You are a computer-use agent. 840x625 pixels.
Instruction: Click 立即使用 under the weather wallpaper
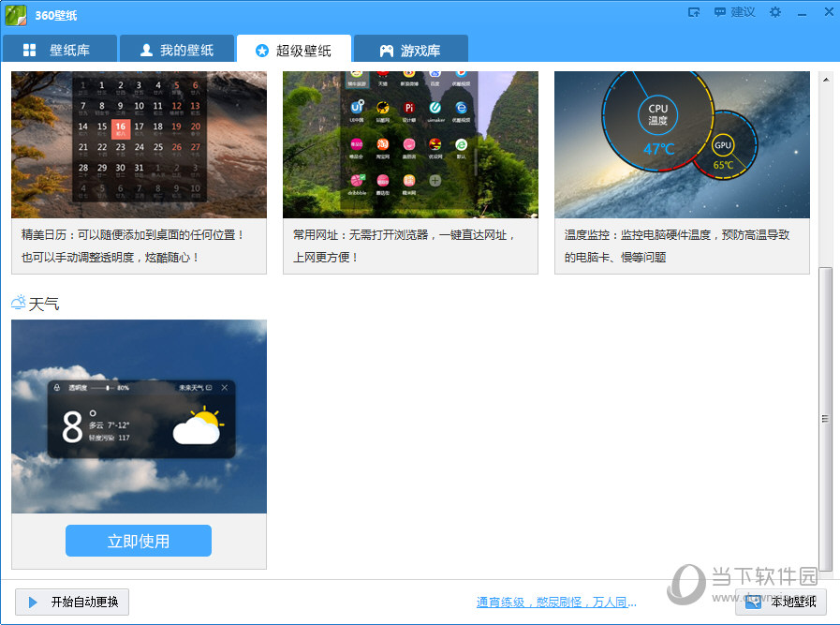click(x=138, y=541)
